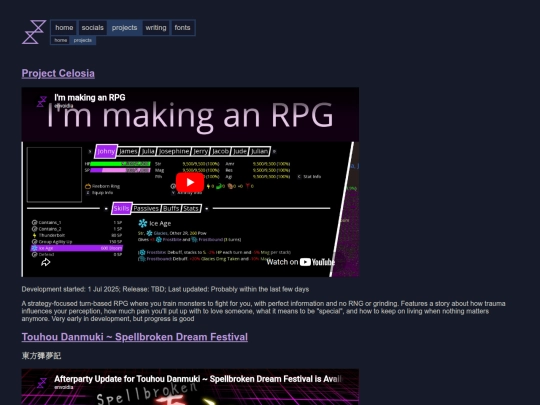Click Watch on YouTube in RPG video
The height and width of the screenshot is (405, 540).
[x=300, y=262]
